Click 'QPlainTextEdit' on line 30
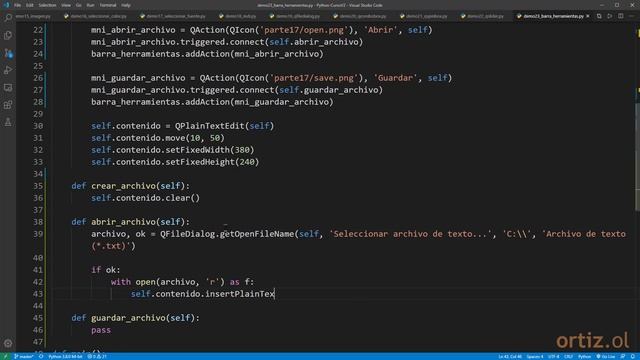 coord(210,126)
